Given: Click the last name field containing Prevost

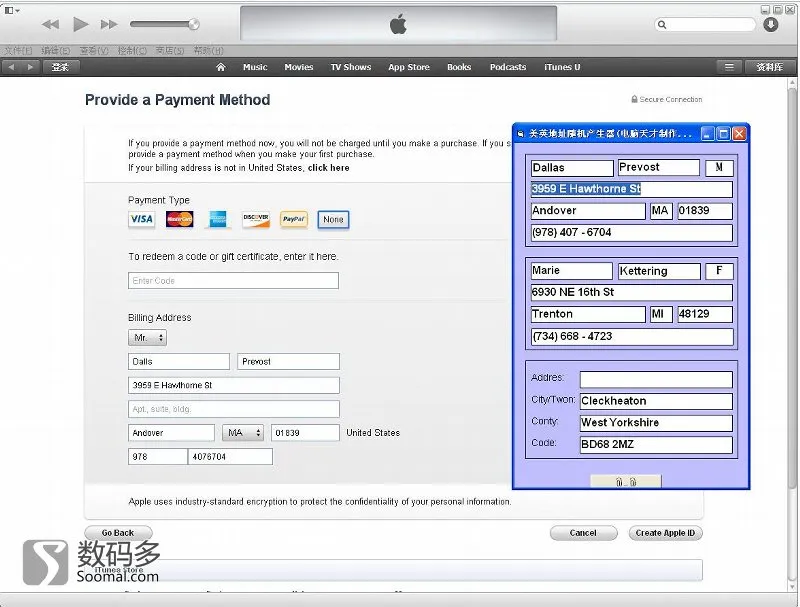Looking at the screenshot, I should pos(288,362).
